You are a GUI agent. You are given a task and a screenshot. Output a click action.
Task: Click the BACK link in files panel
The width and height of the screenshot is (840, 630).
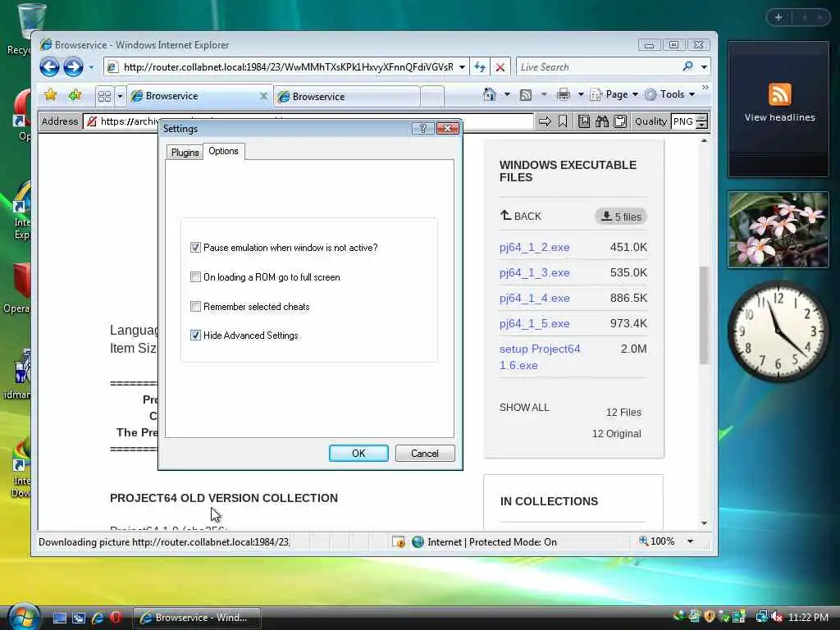pos(521,216)
